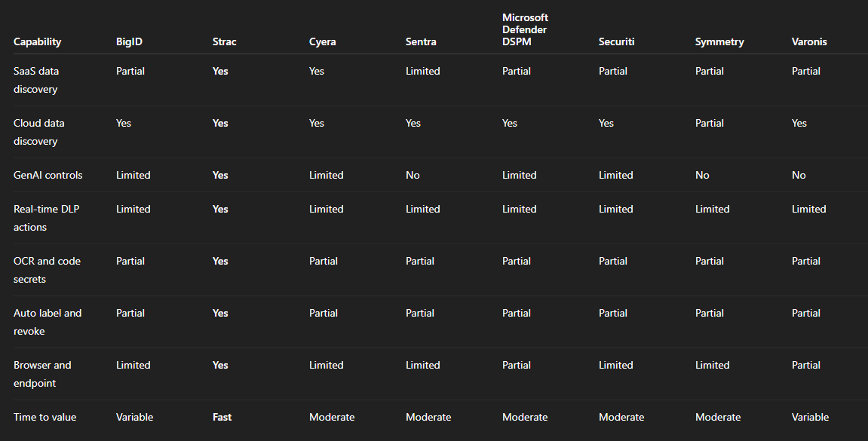Select Symmetry's Partial Cloud data discovery cell
Image resolution: width=868 pixels, height=441 pixels.
coord(709,124)
